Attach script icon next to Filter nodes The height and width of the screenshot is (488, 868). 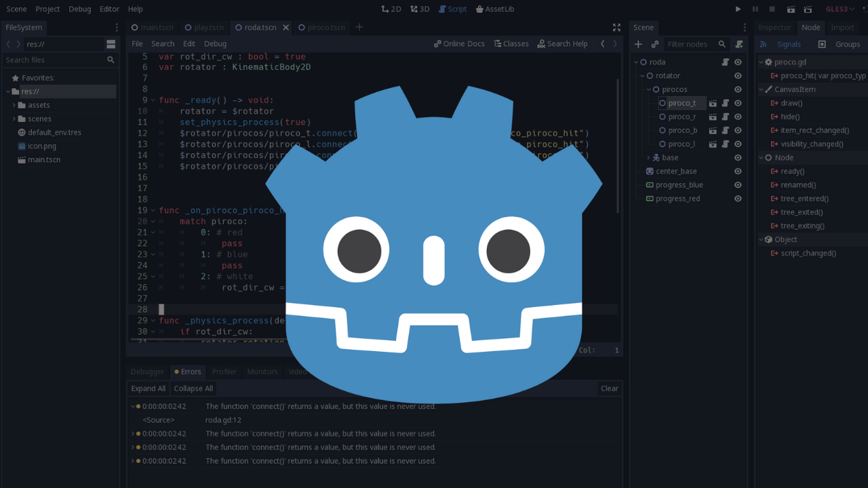pyautogui.click(x=739, y=44)
